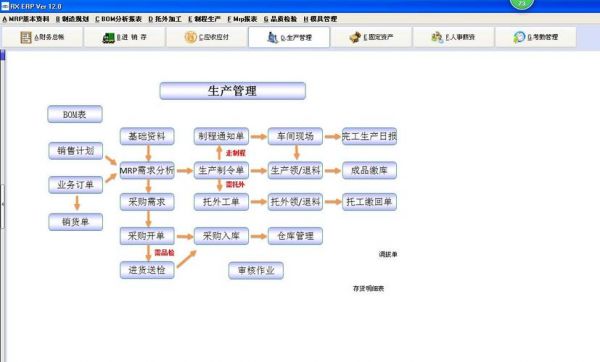Open the 生产领/退料 module
Screen dimensions: 600x362
tap(295, 170)
